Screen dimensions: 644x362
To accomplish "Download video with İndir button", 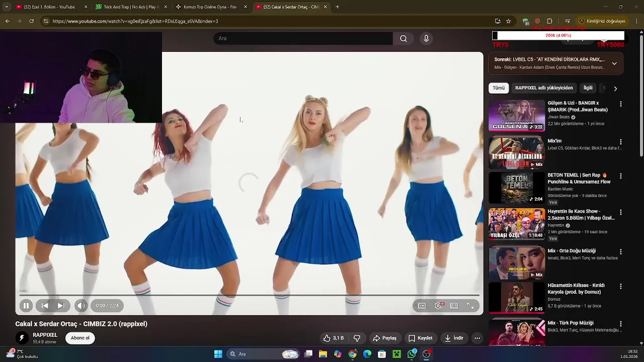I will [x=453, y=338].
